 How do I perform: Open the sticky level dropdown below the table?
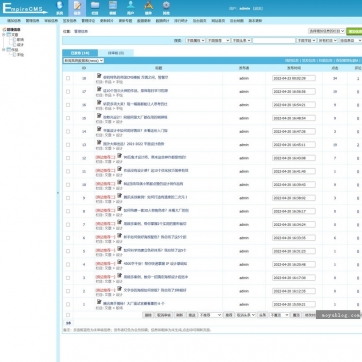tap(279, 315)
